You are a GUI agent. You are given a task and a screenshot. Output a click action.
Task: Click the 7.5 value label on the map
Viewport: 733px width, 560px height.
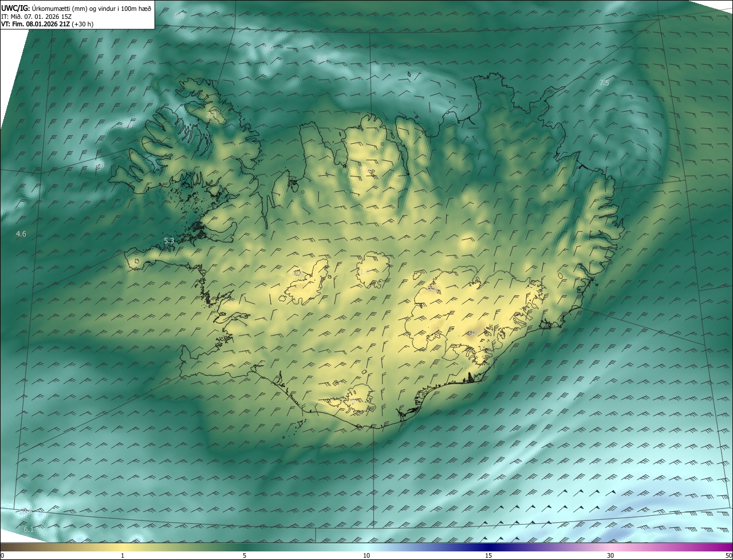(604, 83)
